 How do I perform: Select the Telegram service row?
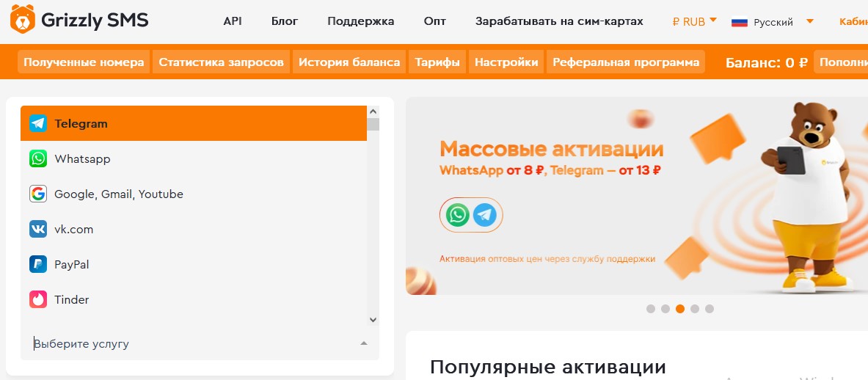pyautogui.click(x=194, y=123)
